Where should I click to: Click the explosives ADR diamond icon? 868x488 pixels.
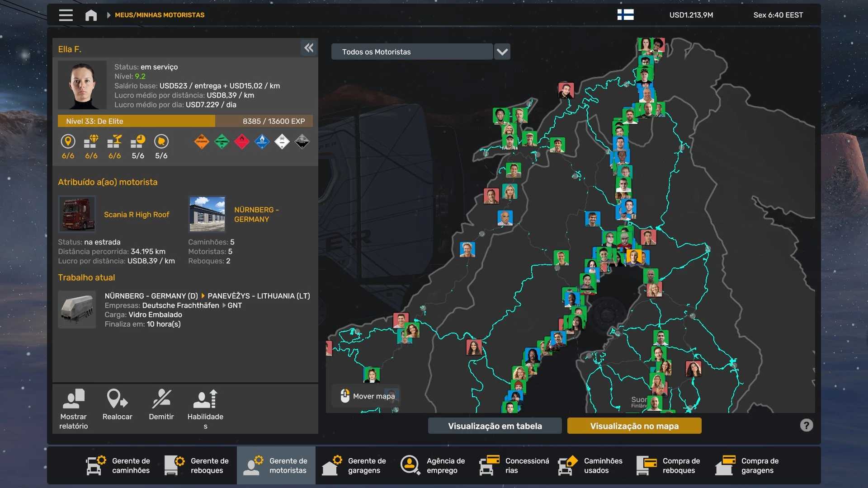pyautogui.click(x=202, y=141)
